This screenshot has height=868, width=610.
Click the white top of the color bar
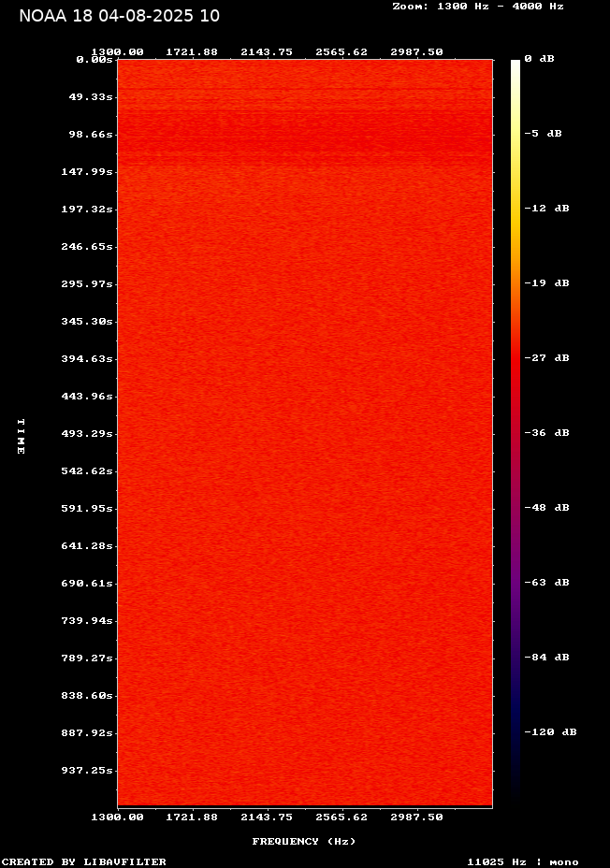pos(516,65)
